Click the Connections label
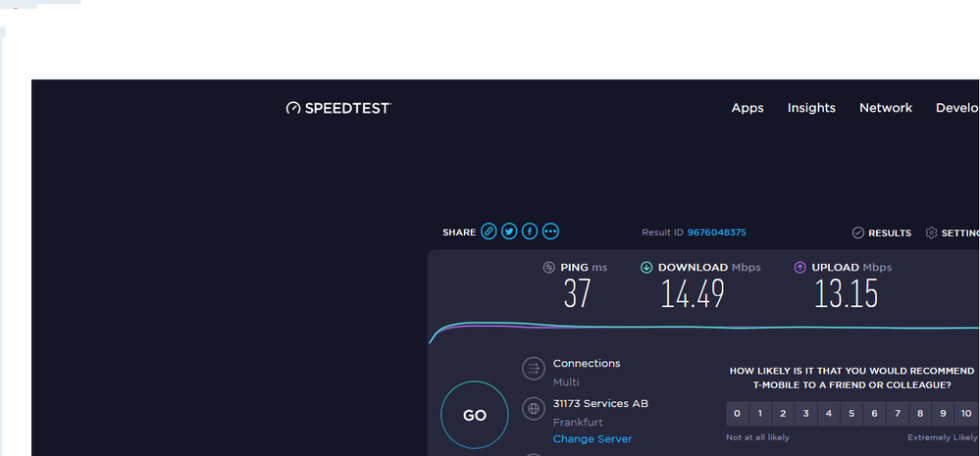 coord(587,363)
